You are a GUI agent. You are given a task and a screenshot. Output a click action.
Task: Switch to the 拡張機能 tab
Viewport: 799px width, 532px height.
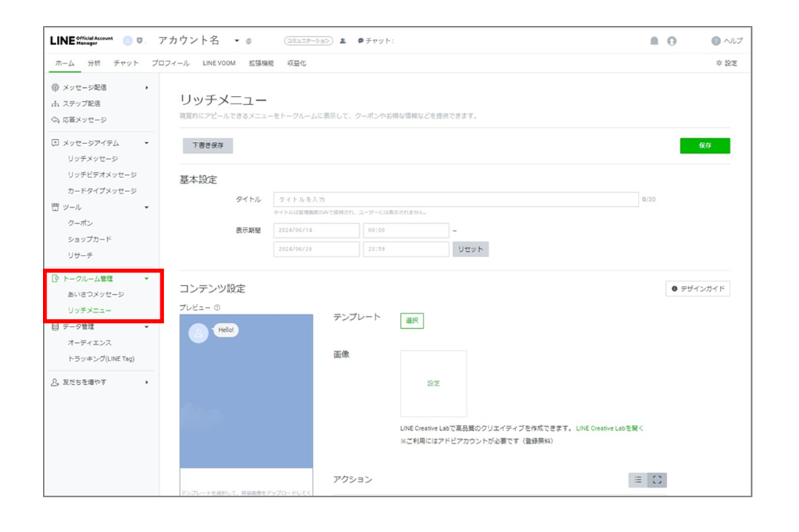tap(262, 64)
